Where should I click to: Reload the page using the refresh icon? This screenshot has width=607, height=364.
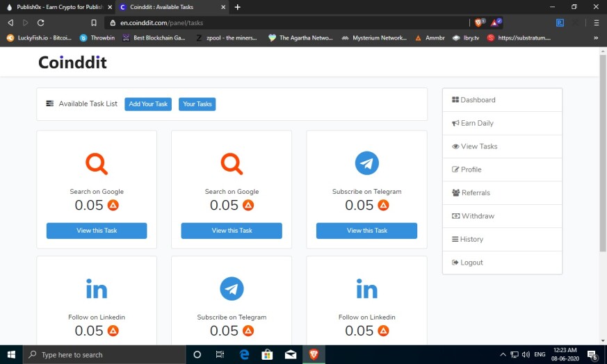(x=40, y=23)
